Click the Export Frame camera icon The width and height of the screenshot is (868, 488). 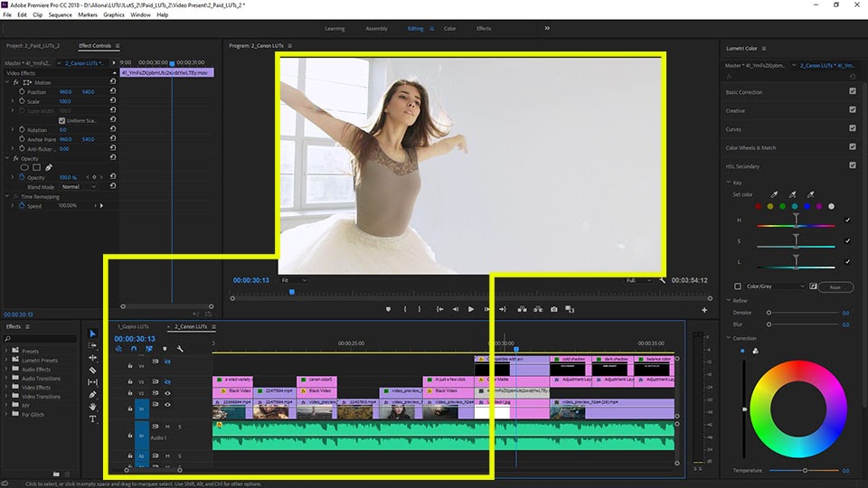point(554,309)
